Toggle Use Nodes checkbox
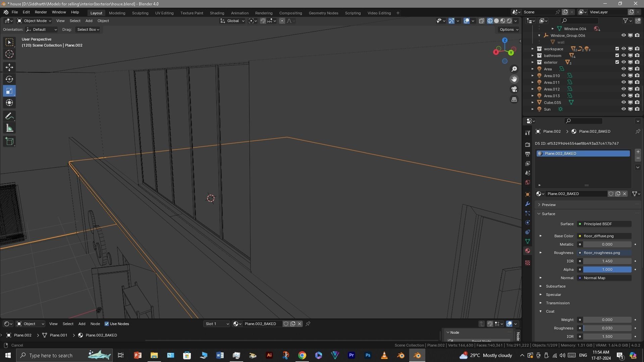The height and width of the screenshot is (362, 644). click(107, 324)
